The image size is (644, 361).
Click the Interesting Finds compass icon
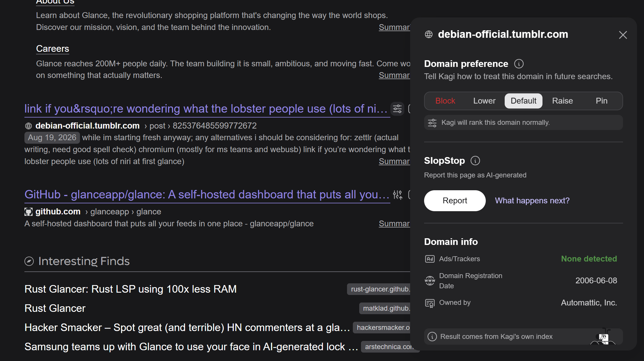(x=29, y=261)
